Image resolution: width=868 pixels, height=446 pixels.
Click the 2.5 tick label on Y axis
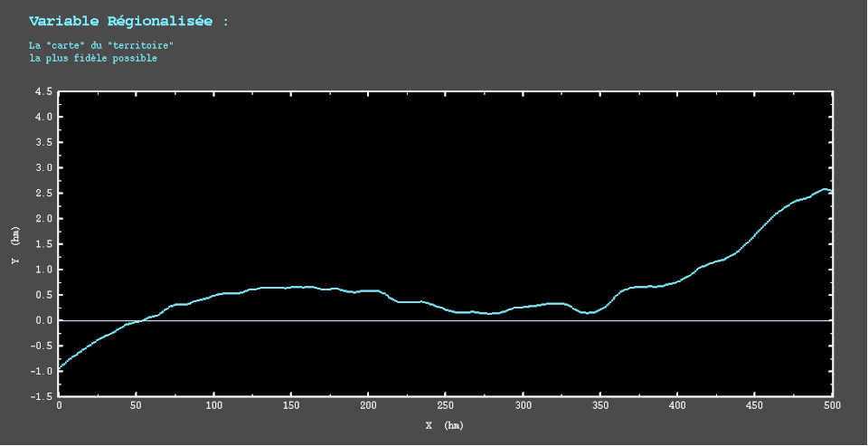43,194
